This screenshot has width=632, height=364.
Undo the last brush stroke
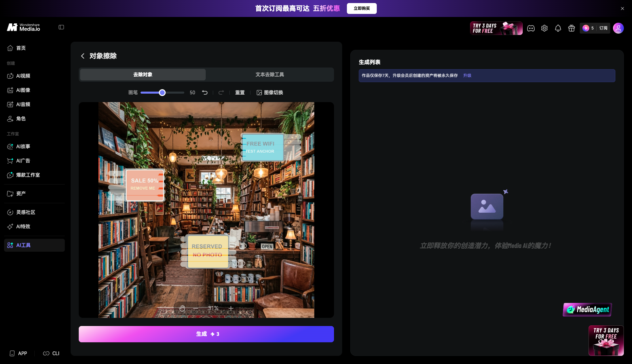coord(205,92)
